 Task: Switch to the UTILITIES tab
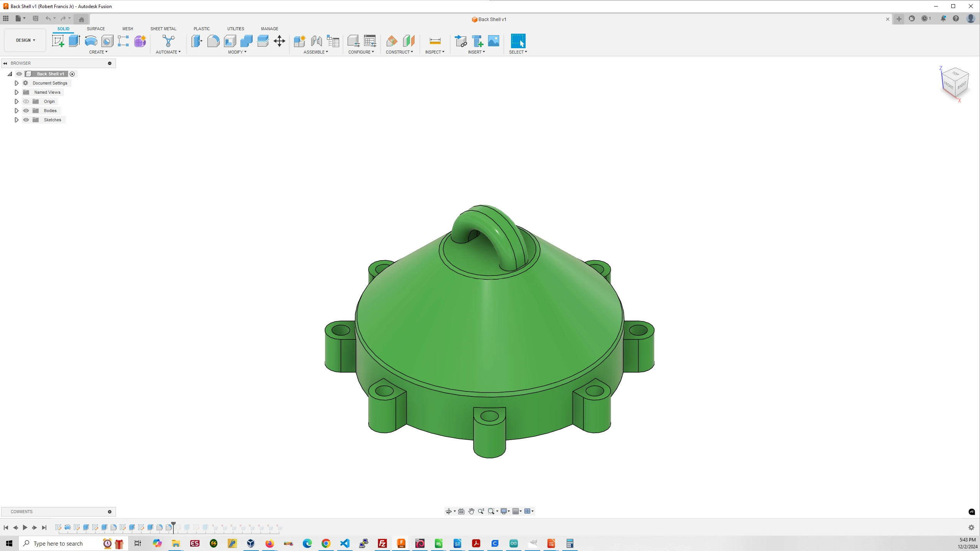[x=236, y=29]
